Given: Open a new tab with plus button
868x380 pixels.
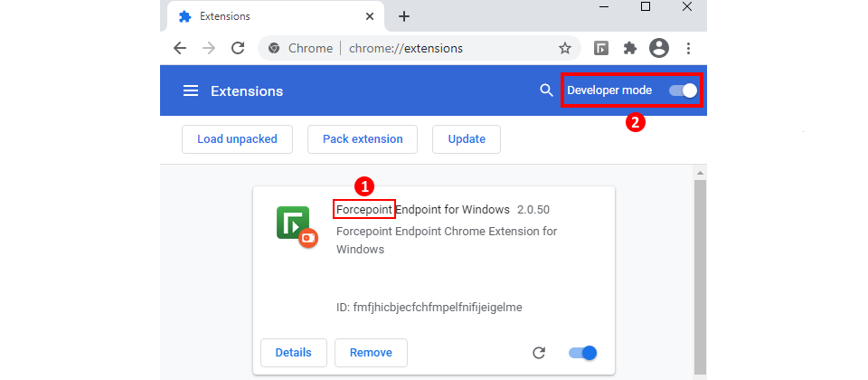Looking at the screenshot, I should [404, 16].
